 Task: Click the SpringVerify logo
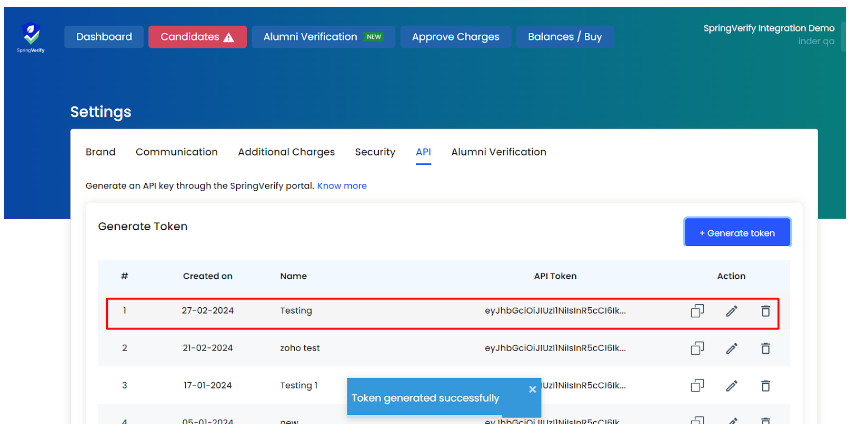point(31,37)
